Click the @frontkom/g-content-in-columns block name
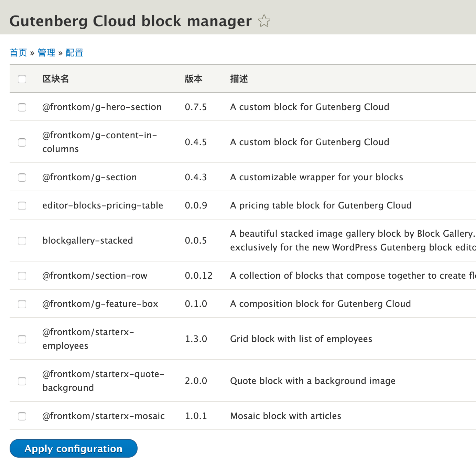The width and height of the screenshot is (476, 470). (100, 142)
